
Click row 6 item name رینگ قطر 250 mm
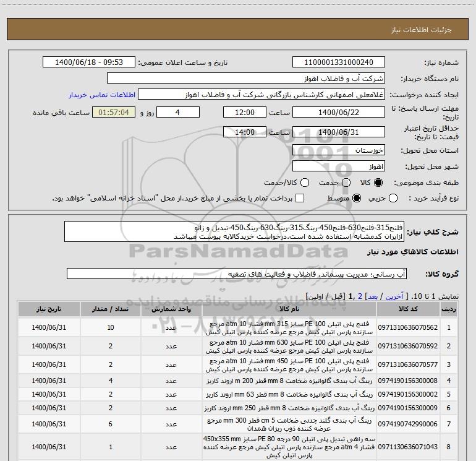coord(289,408)
